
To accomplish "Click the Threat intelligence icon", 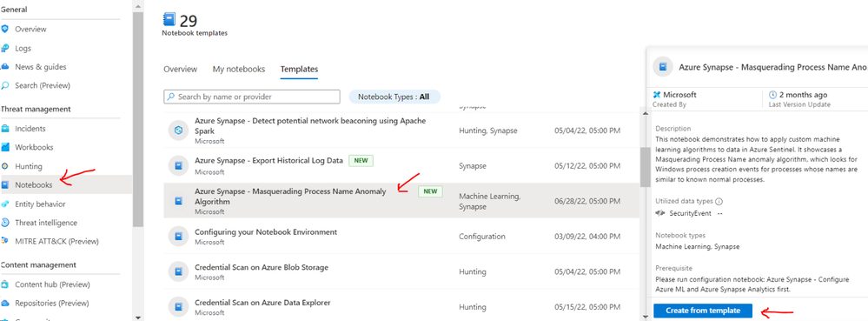I will pos(5,223).
